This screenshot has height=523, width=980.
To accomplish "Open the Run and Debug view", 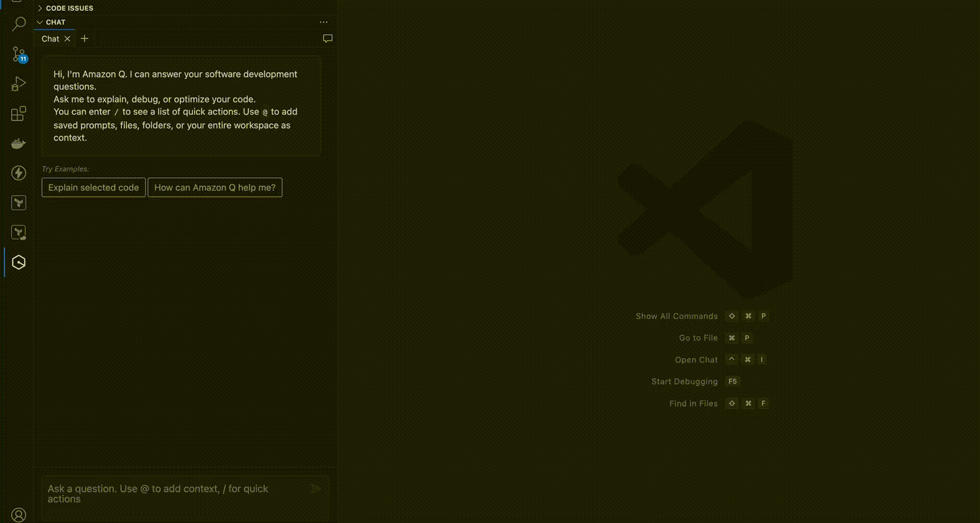I will [19, 84].
